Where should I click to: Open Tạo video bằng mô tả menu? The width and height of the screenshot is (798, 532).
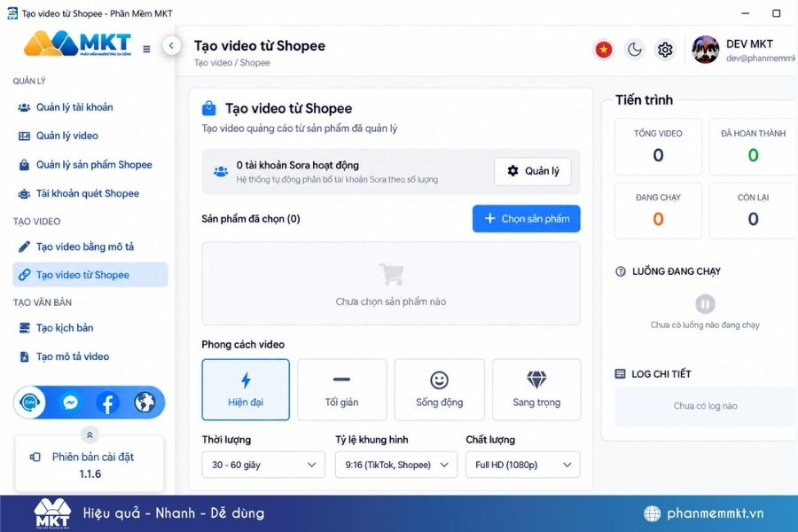coord(90,246)
